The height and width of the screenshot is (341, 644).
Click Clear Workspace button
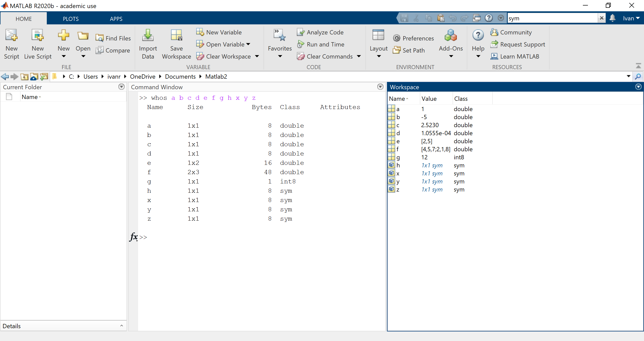click(224, 56)
